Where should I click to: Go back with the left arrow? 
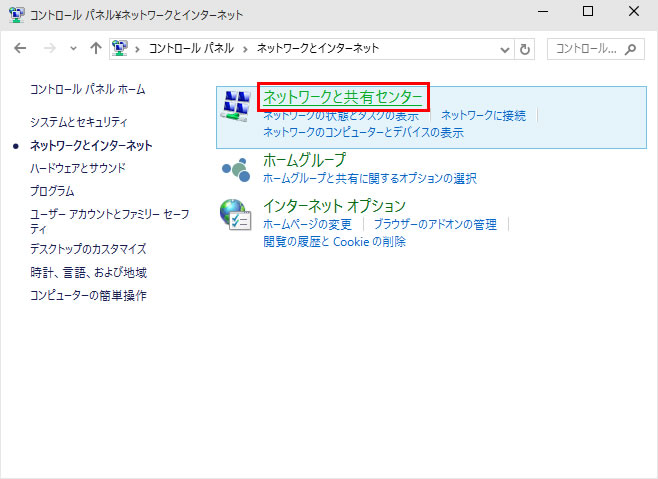(x=20, y=48)
